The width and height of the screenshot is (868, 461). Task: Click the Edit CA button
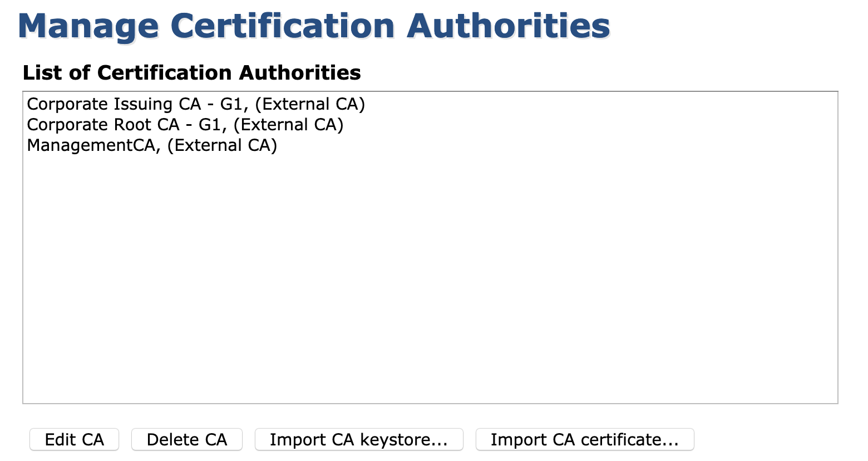[x=74, y=439]
